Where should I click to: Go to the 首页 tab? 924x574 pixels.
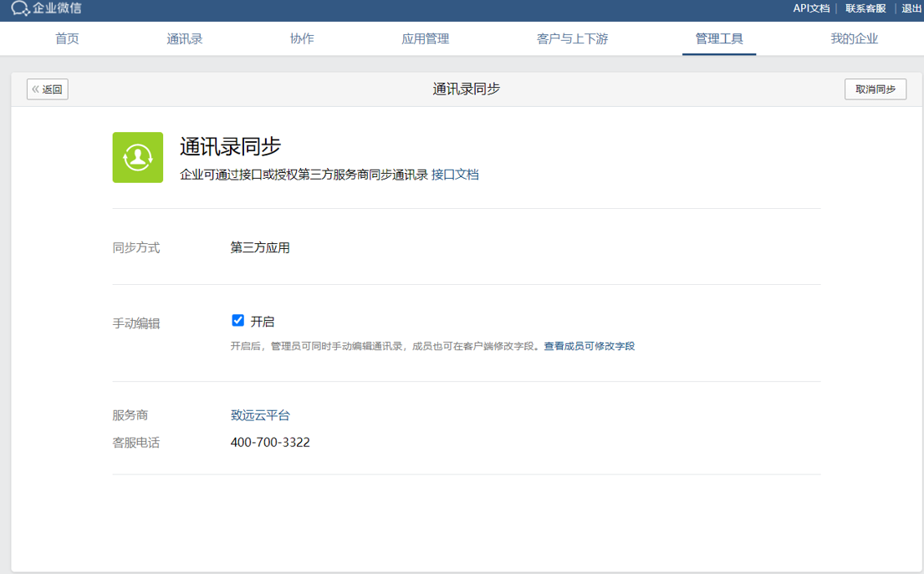coord(67,39)
